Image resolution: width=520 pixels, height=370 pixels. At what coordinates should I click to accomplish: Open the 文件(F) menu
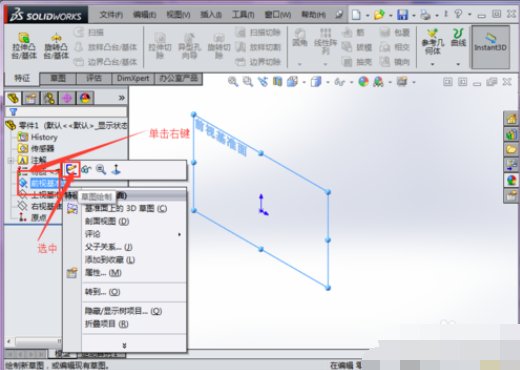pyautogui.click(x=111, y=15)
